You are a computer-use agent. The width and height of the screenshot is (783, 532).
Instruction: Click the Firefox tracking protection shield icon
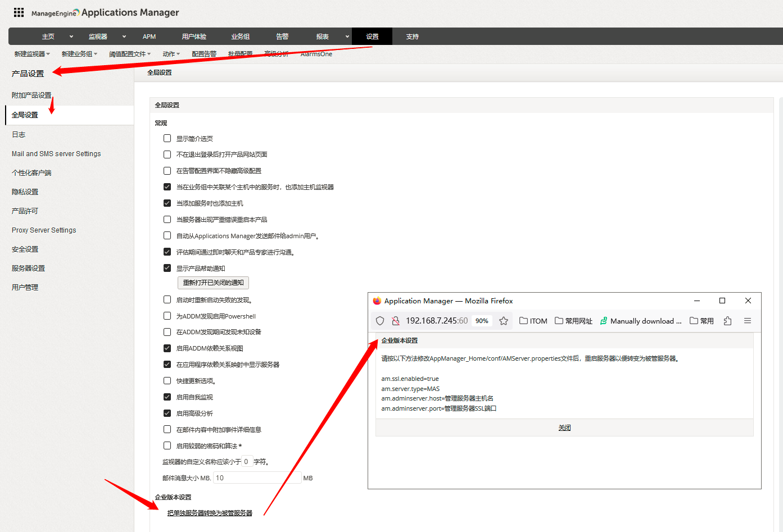click(380, 321)
